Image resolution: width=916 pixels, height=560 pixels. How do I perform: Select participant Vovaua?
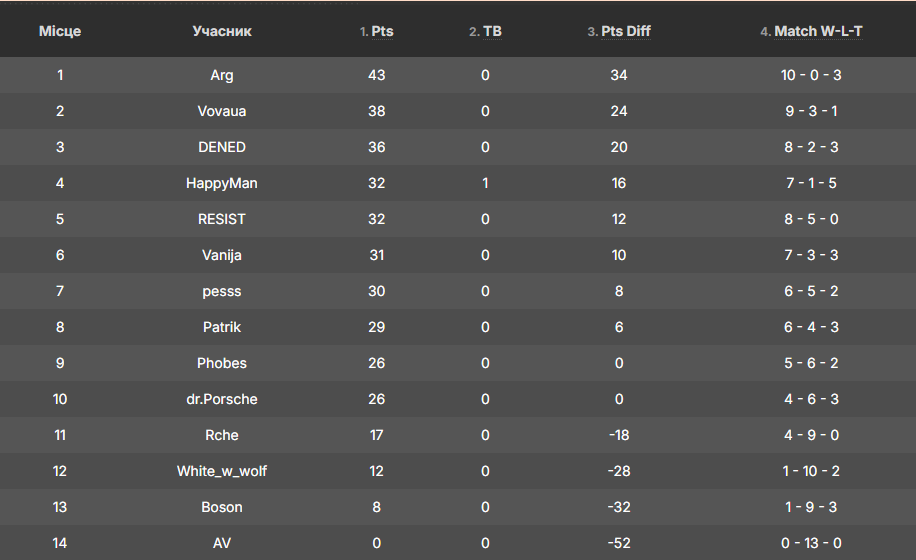(222, 111)
